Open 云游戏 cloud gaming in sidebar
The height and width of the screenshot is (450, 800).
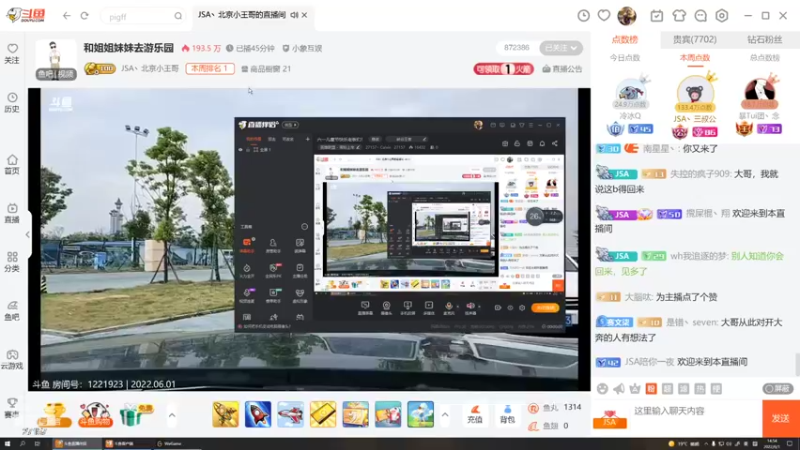[x=12, y=360]
